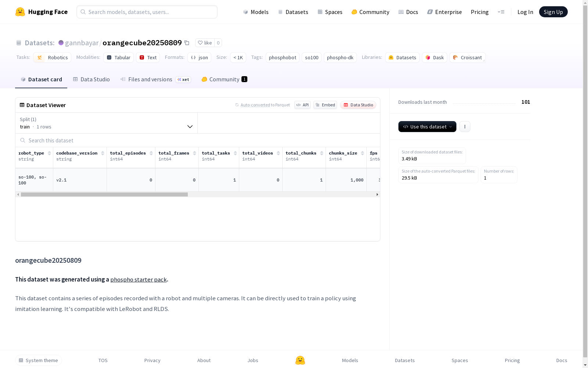Click the right arrow of table scrollbar
This screenshot has width=588, height=368.
pos(377,194)
